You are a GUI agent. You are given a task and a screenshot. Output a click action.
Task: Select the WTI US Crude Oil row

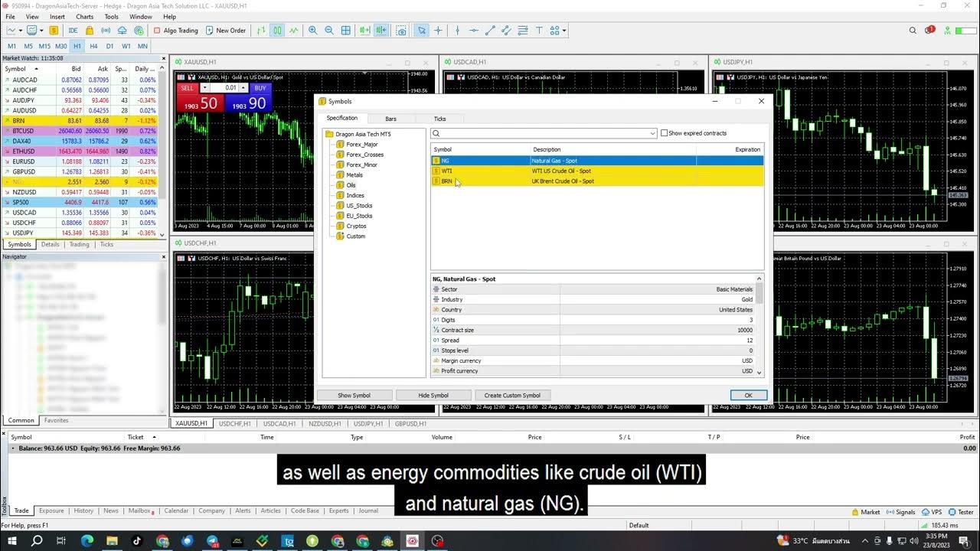(x=597, y=171)
